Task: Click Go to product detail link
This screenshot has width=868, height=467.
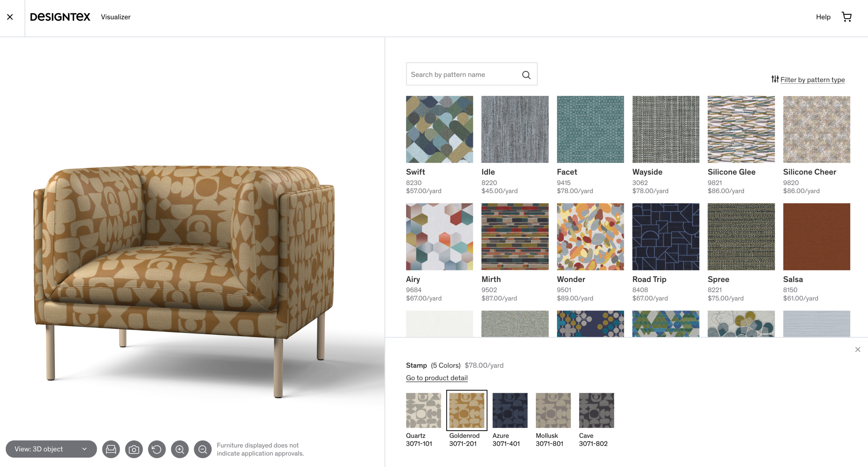Action: 437,377
